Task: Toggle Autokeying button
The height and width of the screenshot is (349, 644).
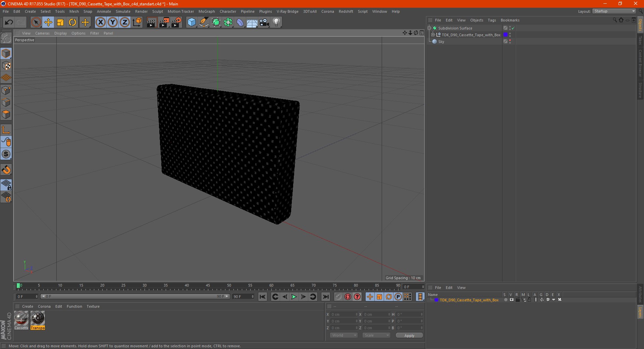Action: 348,297
